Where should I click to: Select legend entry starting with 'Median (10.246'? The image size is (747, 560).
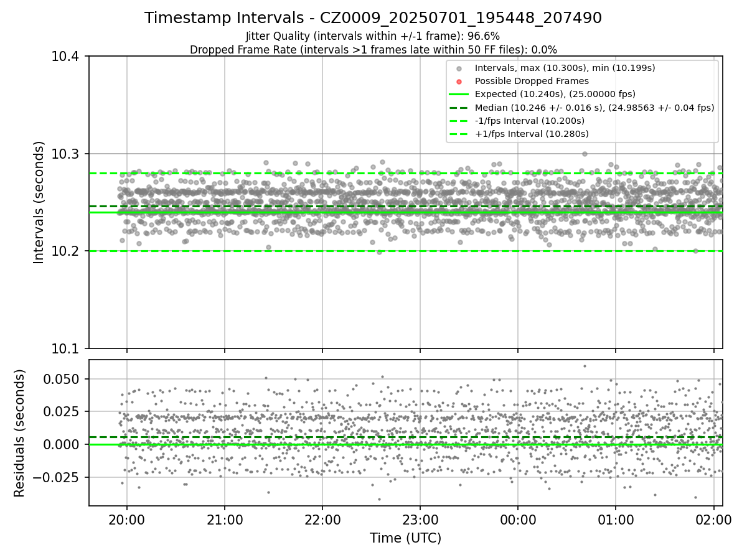coord(594,108)
